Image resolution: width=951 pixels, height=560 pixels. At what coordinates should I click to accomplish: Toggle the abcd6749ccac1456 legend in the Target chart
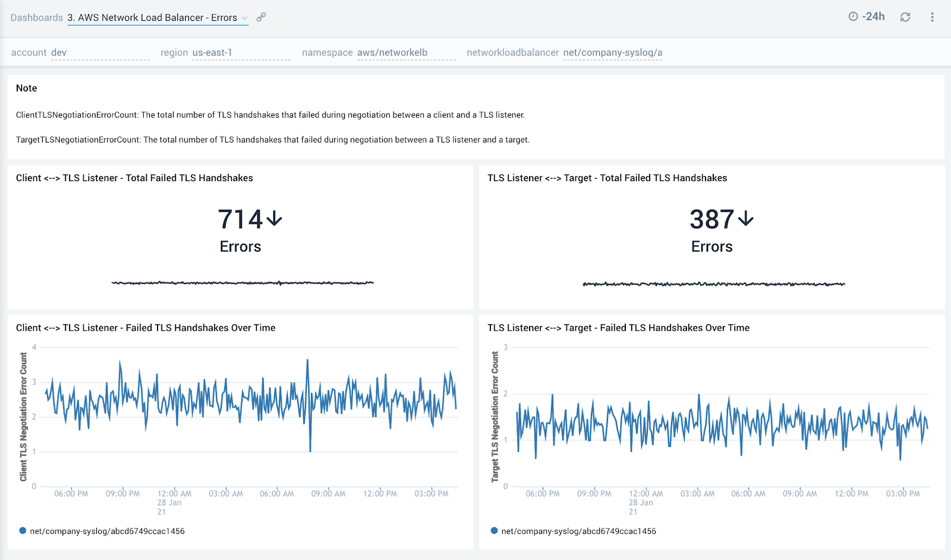(578, 530)
